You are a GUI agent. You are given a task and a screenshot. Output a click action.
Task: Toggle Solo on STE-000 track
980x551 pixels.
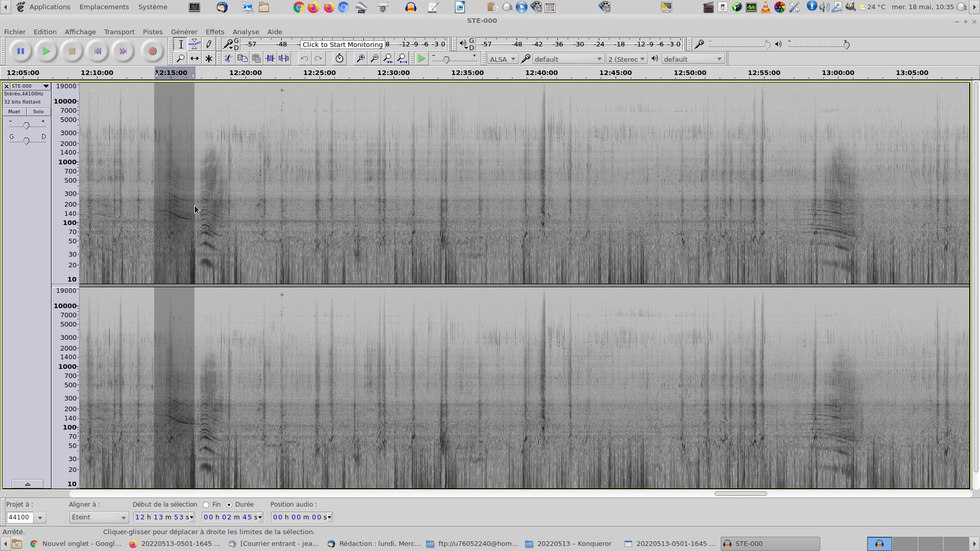(38, 112)
